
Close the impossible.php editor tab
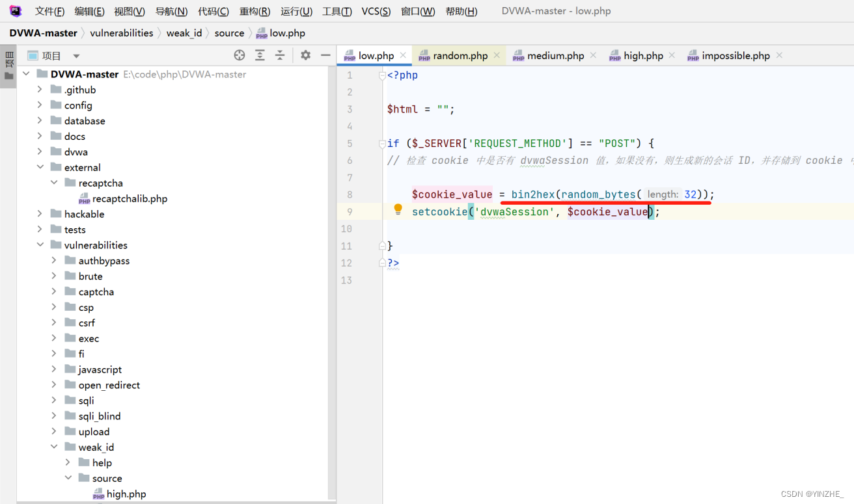pos(779,55)
